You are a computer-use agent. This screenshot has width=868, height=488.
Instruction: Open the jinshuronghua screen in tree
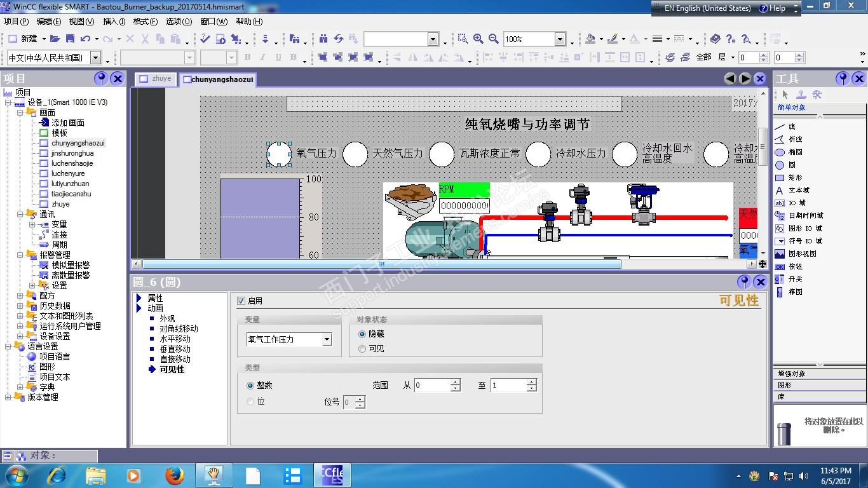pos(72,153)
